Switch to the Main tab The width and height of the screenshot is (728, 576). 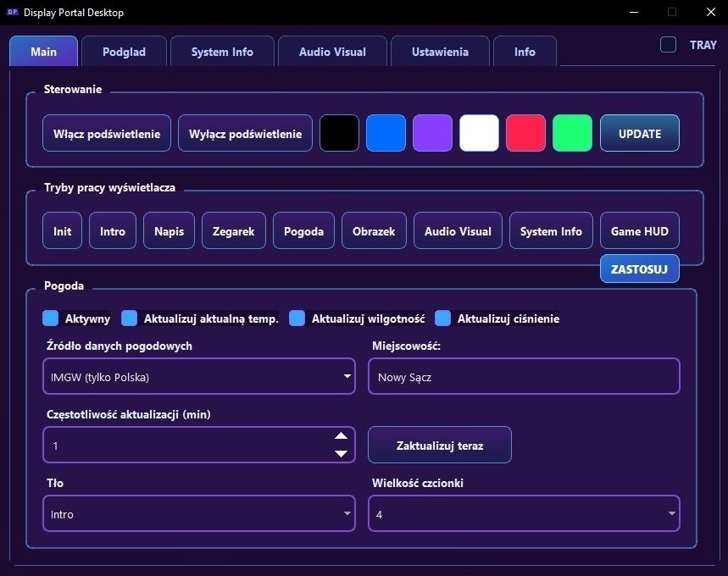pyautogui.click(x=43, y=51)
